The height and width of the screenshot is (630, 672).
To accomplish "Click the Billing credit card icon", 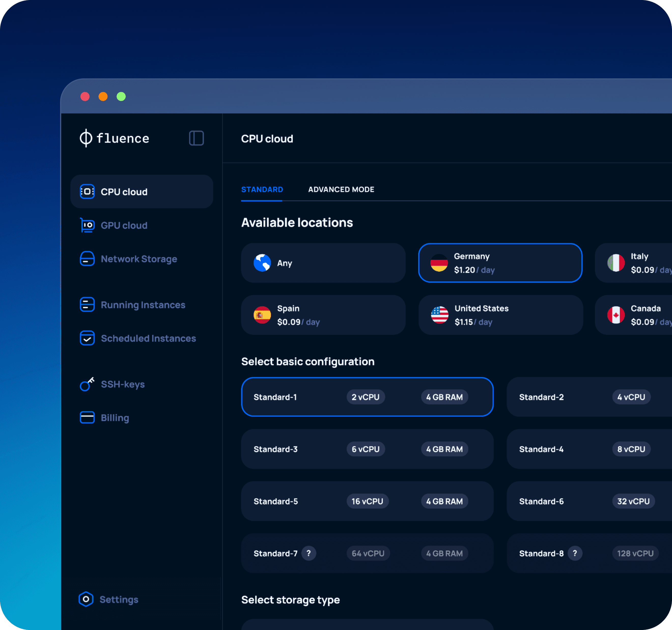I will (x=87, y=418).
